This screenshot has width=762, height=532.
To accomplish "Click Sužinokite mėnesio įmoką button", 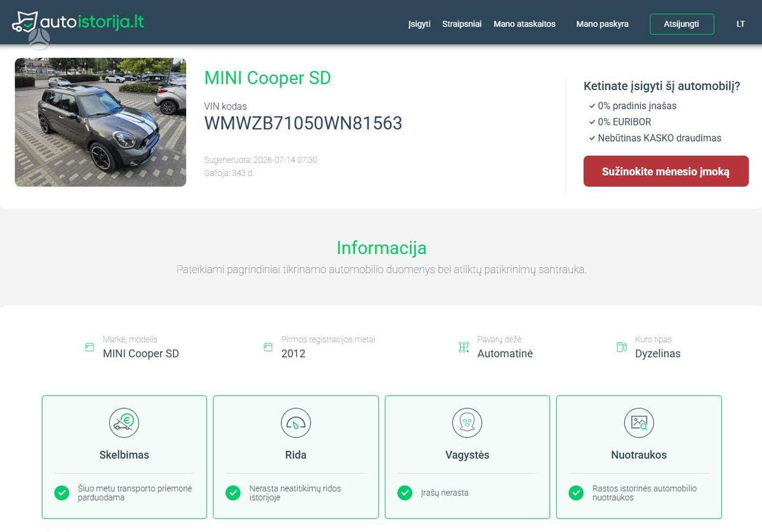I will (x=666, y=171).
